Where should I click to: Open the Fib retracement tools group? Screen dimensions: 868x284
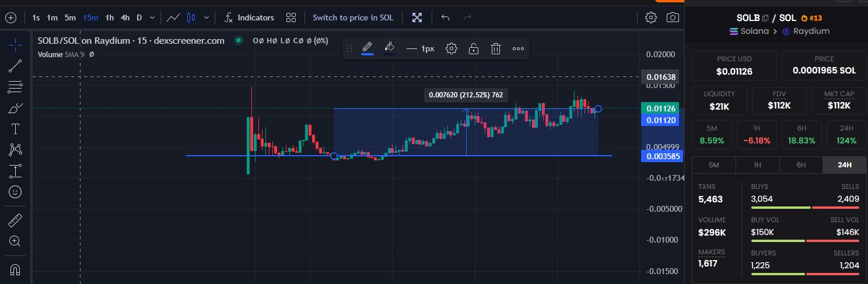15,87
